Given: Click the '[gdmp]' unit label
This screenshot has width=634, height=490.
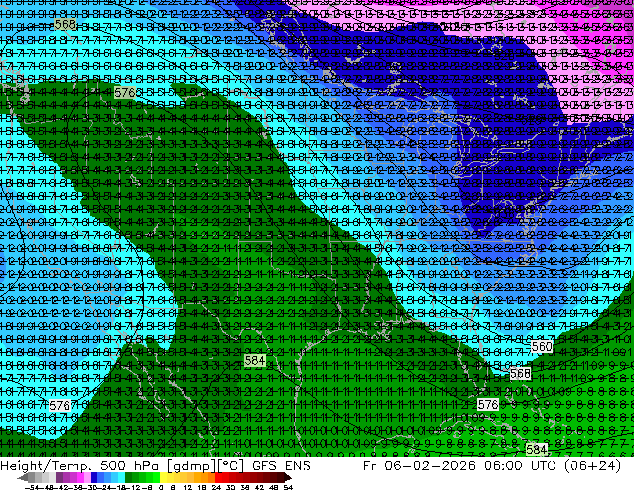Looking at the screenshot, I should click(192, 466).
